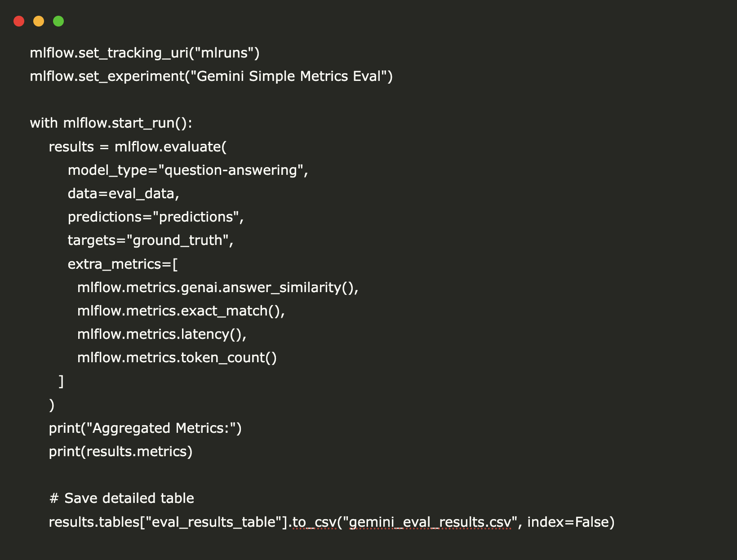Click the underlined "gemini_eval_results.csv" filename
The height and width of the screenshot is (560, 737).
[x=430, y=522]
